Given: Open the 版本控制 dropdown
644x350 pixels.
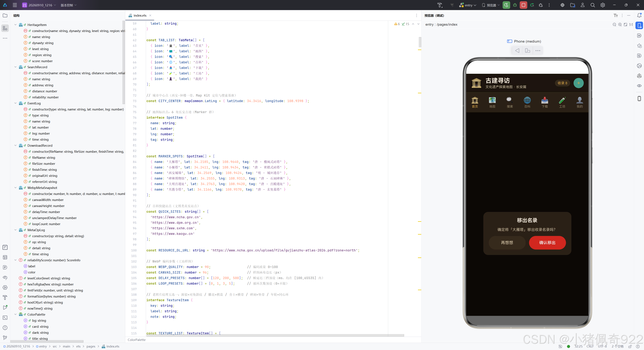Looking at the screenshot, I should coord(68,5).
